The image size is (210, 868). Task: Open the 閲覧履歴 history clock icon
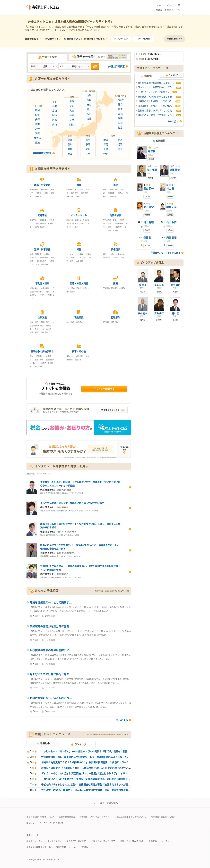(159, 6)
